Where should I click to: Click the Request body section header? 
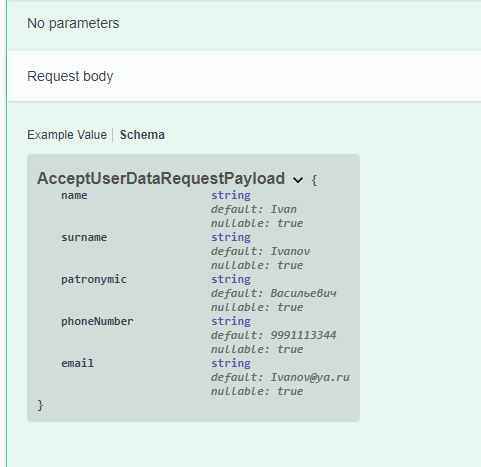point(70,76)
